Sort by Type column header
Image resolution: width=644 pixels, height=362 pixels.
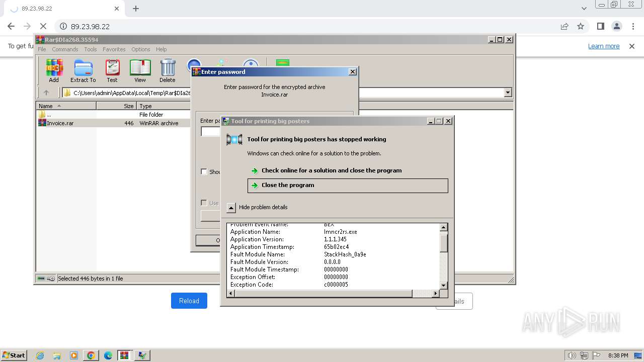coord(163,106)
